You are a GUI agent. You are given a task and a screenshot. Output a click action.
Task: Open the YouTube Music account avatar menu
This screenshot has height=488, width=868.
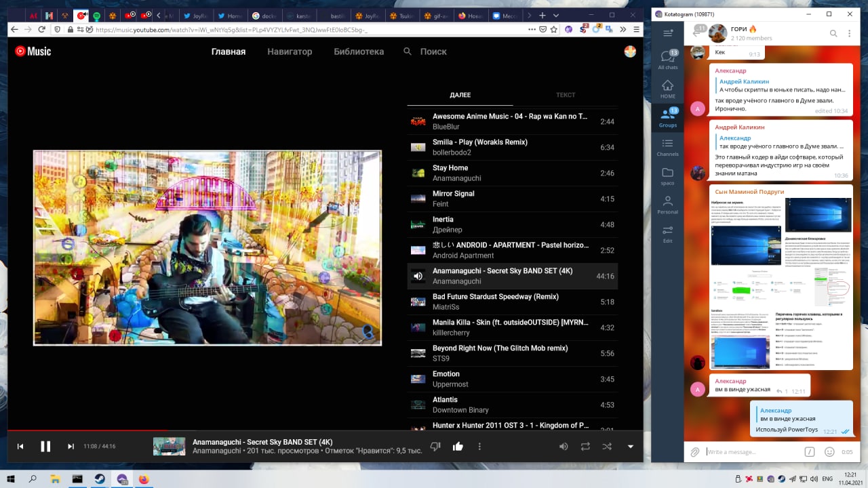click(630, 52)
